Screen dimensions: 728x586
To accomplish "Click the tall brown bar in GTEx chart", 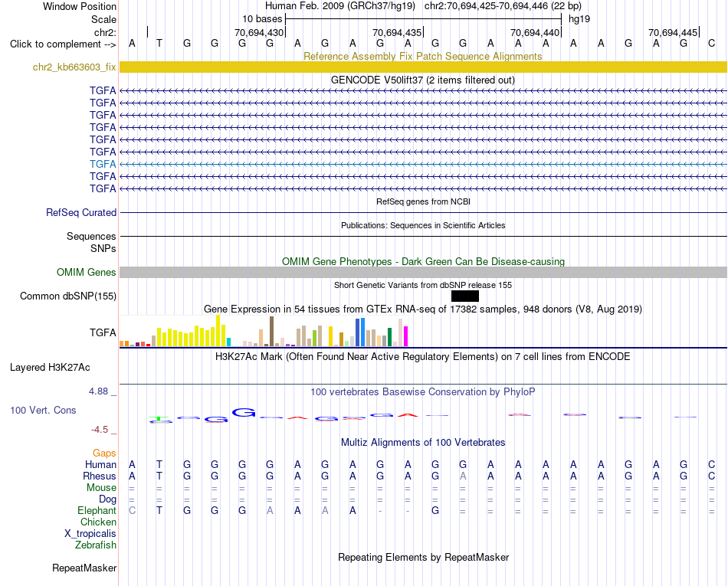I will click(271, 331).
